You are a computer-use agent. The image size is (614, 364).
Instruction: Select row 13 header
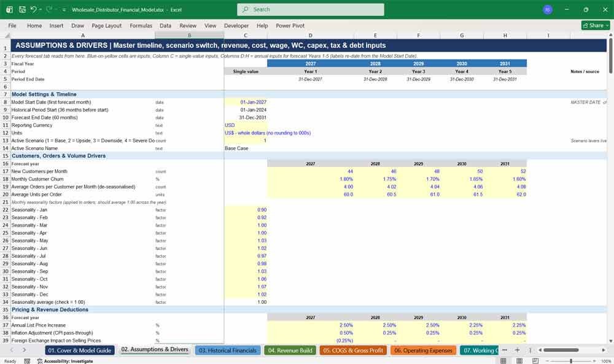6,141
